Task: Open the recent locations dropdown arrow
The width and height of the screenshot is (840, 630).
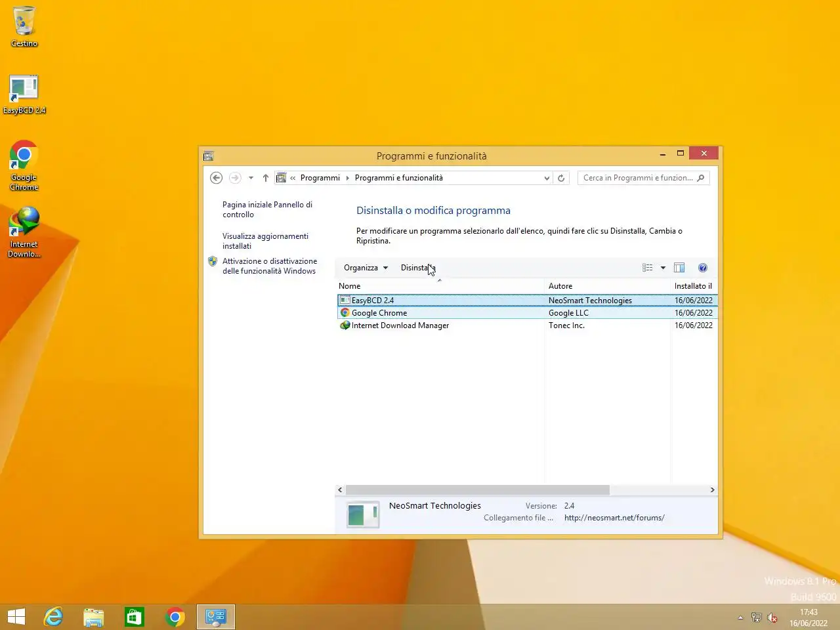Action: (x=251, y=178)
